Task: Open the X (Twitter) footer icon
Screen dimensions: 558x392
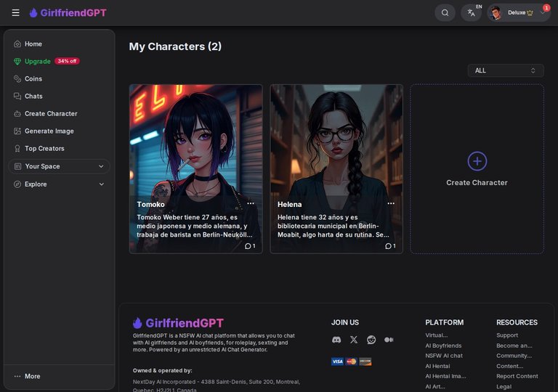Action: [354, 340]
